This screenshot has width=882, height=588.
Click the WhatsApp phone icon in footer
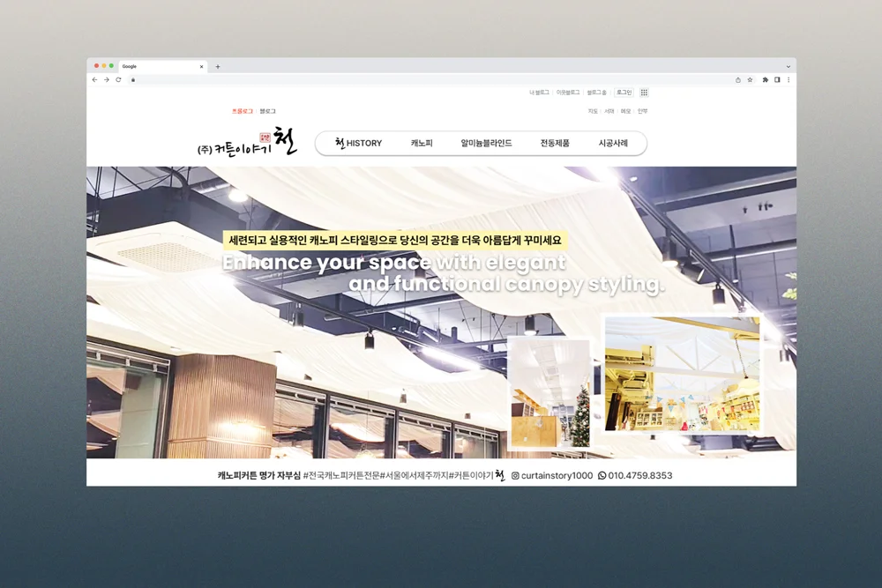(x=602, y=475)
